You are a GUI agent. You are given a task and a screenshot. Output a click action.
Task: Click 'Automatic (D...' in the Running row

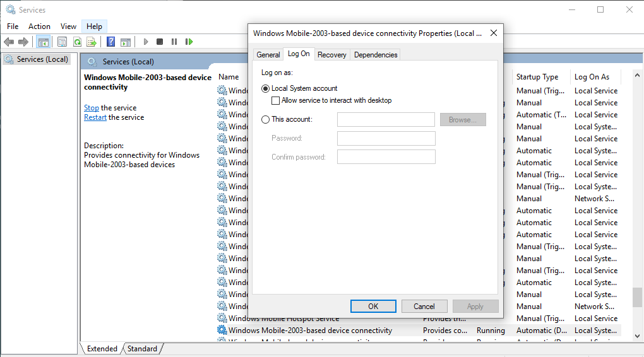[x=542, y=331]
